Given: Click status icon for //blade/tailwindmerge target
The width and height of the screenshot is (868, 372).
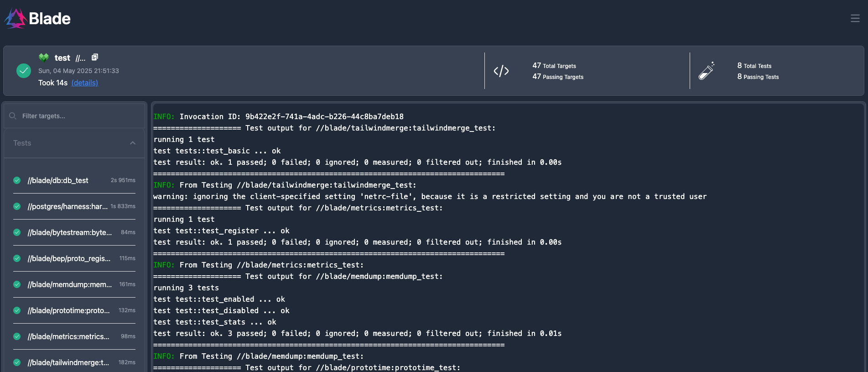Looking at the screenshot, I should pos(17,362).
